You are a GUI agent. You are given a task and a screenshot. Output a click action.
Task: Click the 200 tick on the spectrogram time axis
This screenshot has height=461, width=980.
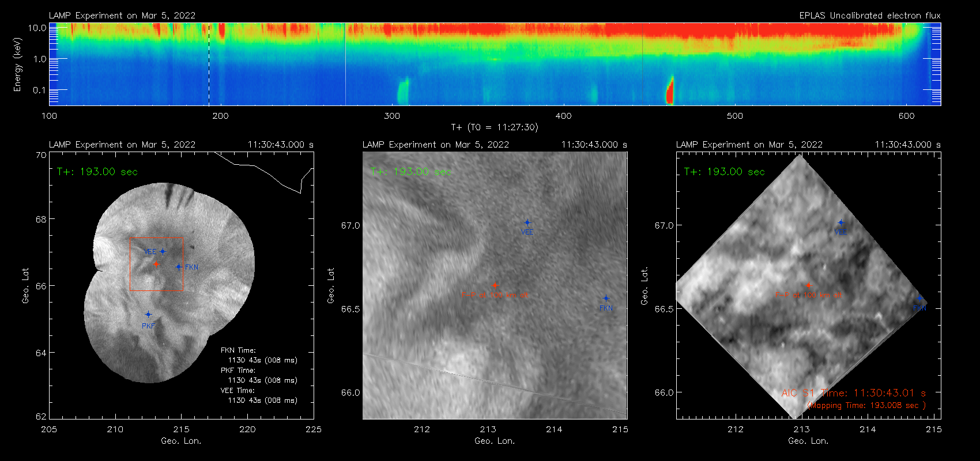(220, 116)
